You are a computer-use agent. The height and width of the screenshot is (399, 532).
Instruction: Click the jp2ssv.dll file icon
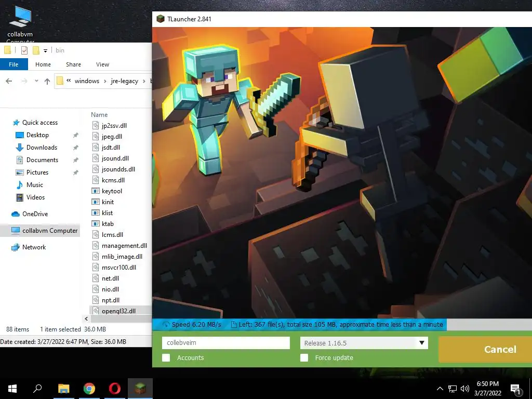96,126
